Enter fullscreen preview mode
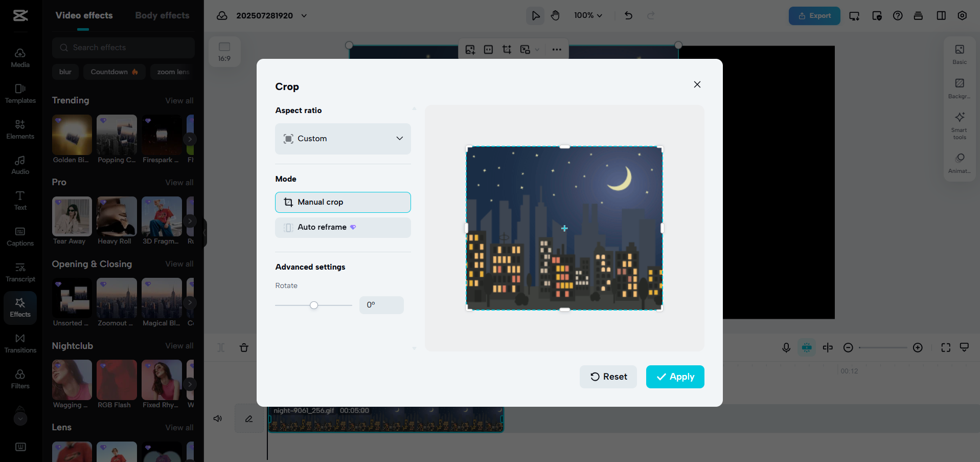980x462 pixels. tap(945, 347)
